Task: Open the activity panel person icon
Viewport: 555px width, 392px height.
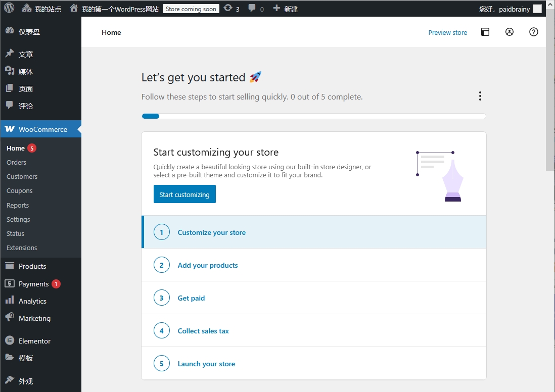Action: coord(510,32)
